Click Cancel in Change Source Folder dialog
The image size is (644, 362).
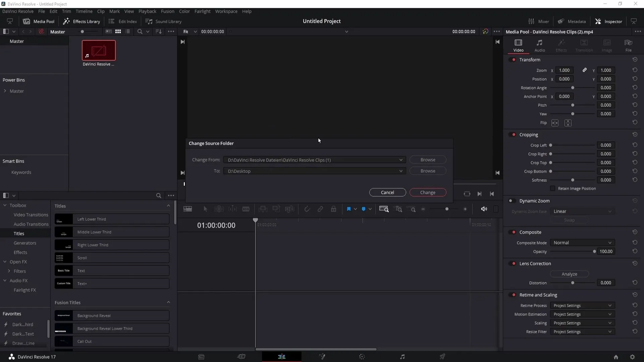pos(387,192)
